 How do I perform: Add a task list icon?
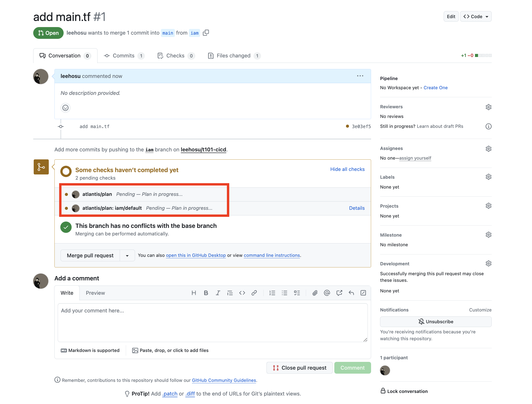coord(297,293)
